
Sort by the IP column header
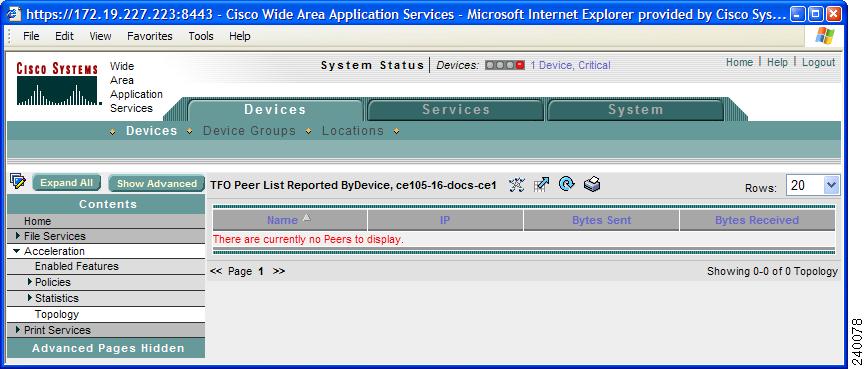[445, 220]
